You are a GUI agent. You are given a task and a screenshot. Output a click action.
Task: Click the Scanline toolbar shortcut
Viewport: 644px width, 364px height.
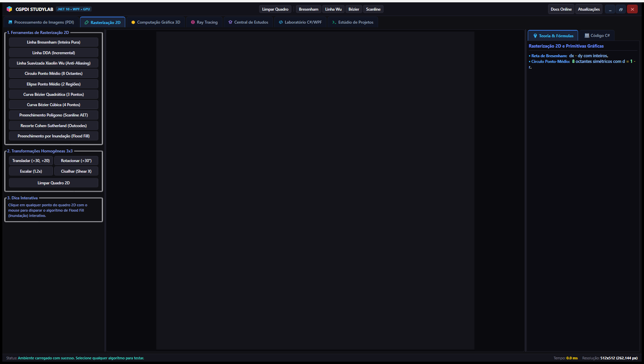click(x=373, y=9)
